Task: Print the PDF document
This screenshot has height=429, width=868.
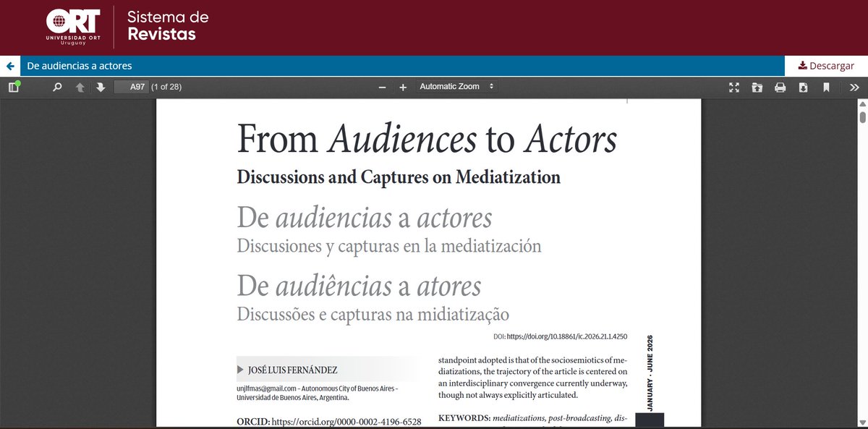Action: click(x=780, y=87)
